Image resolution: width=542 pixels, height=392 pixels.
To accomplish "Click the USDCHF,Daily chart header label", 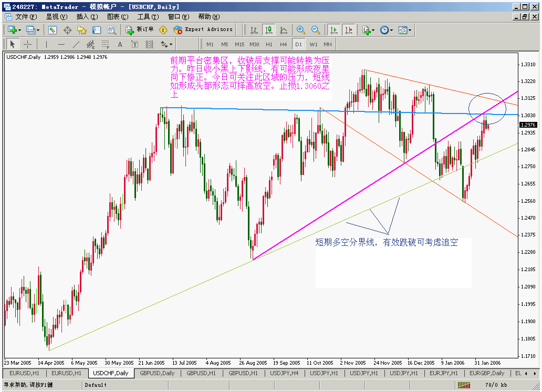I will pyautogui.click(x=24, y=57).
